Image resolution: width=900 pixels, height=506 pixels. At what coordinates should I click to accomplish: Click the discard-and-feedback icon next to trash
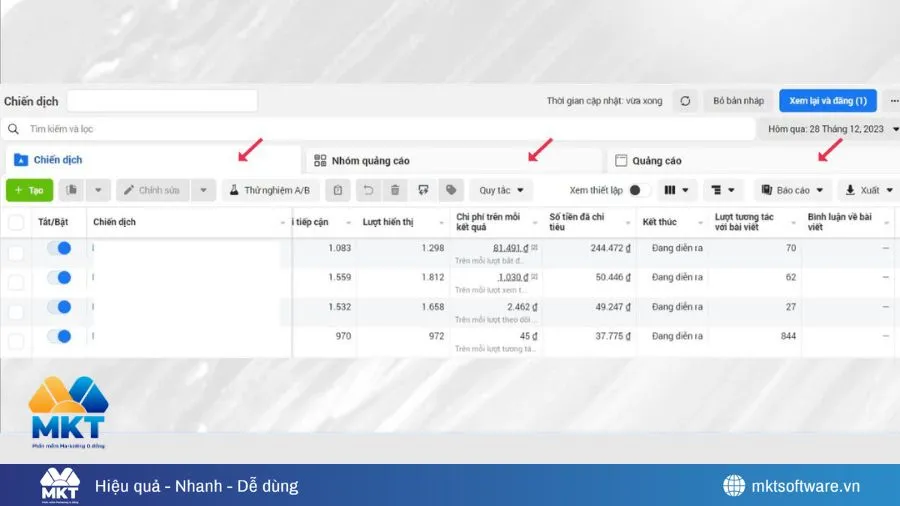[423, 190]
